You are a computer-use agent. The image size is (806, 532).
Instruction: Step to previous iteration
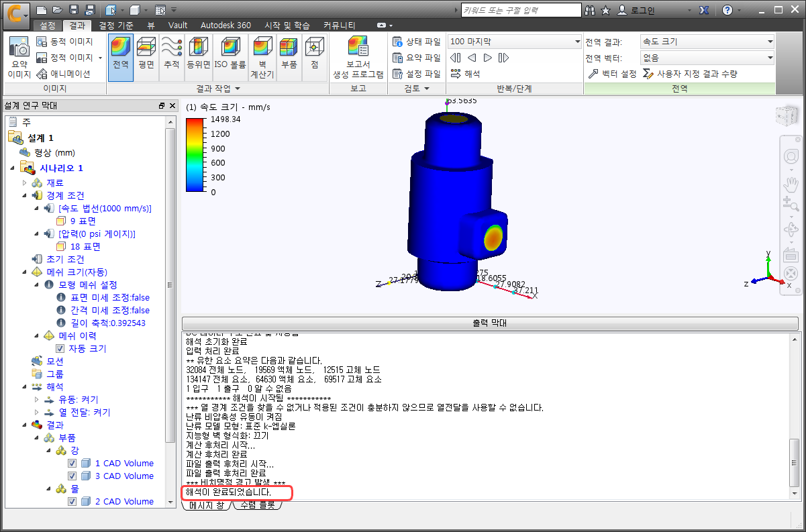(x=472, y=58)
